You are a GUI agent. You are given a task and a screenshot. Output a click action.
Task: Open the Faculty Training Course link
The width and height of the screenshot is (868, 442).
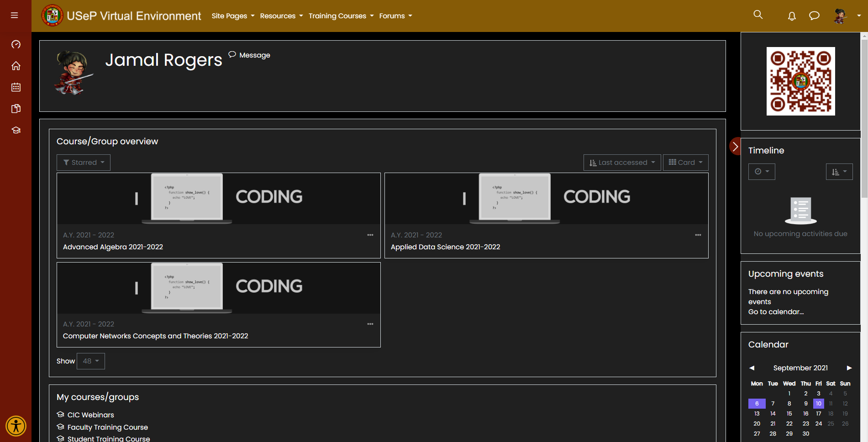pyautogui.click(x=108, y=427)
